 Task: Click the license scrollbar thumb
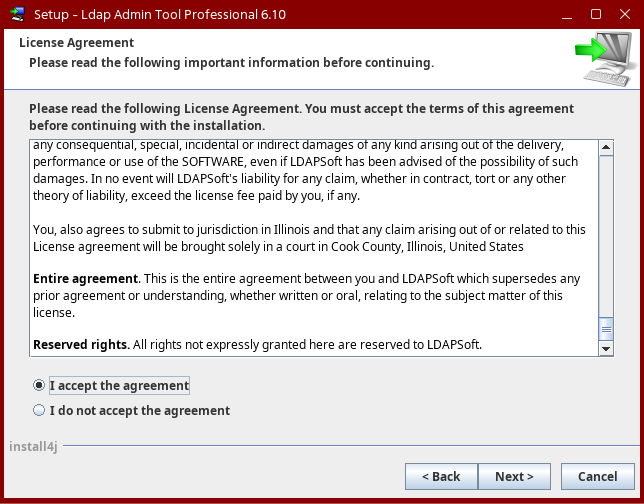606,329
